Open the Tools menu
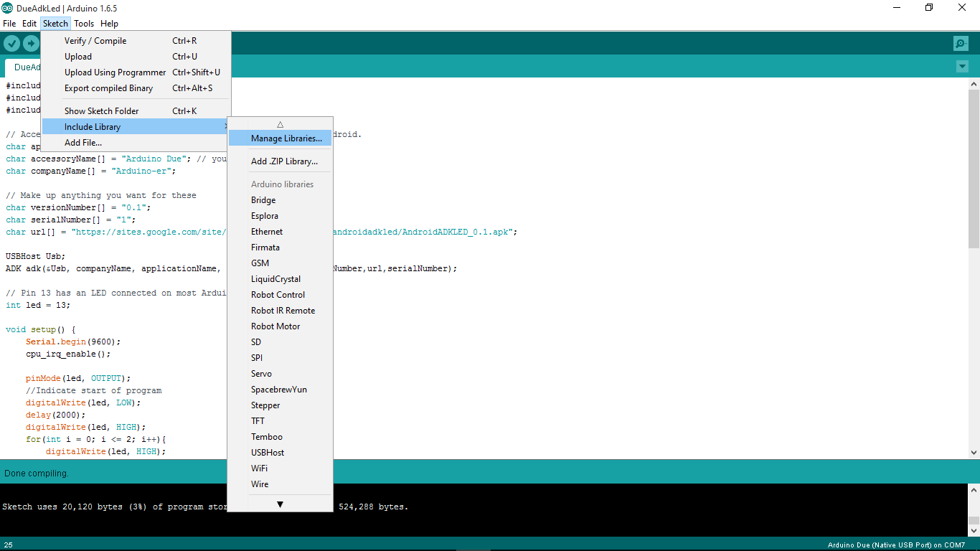This screenshot has width=980, height=551. pyautogui.click(x=84, y=24)
